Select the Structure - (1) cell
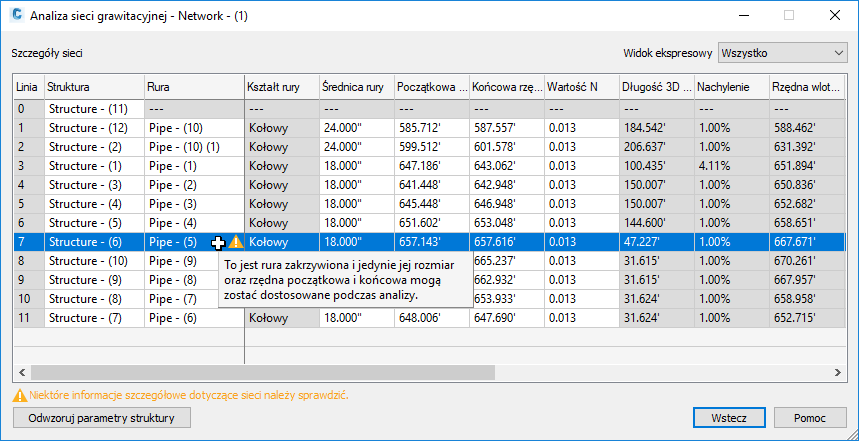859x441 pixels. 94,166
